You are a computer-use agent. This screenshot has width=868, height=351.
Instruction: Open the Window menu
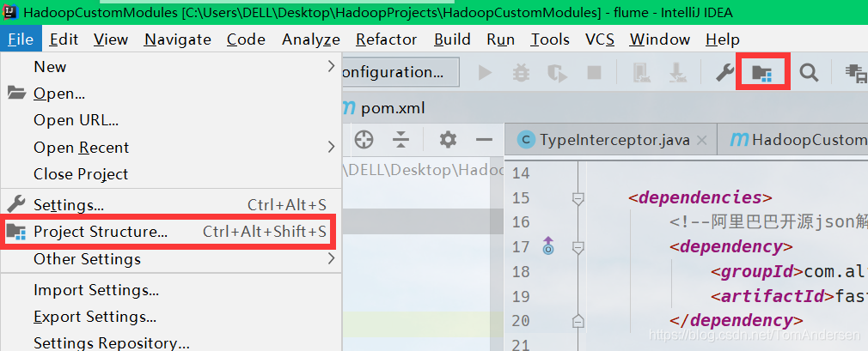tap(660, 39)
